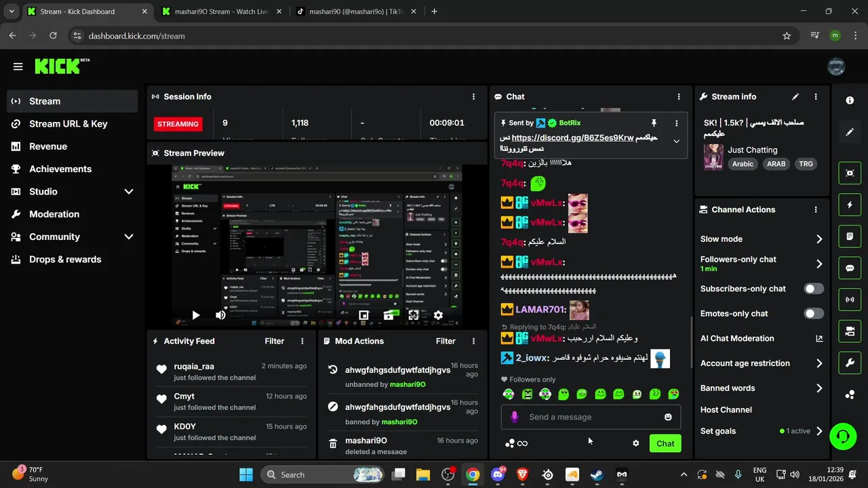Unpin the BotRix pinned message

pyautogui.click(x=654, y=123)
